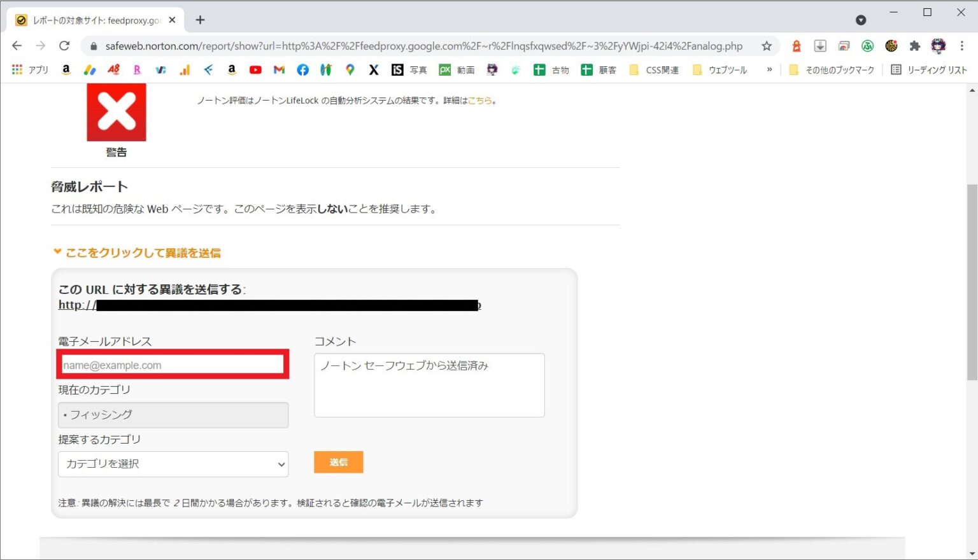The width and height of the screenshot is (978, 560).
Task: Click the X (Twitter) bookmark icon
Action: coord(374,70)
